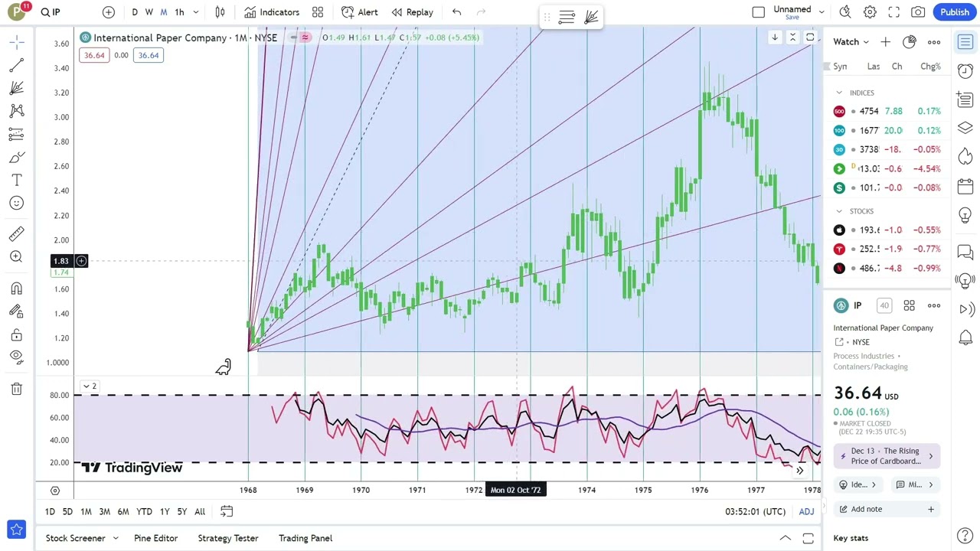Select the trend line drawing tool
The height and width of the screenshot is (551, 980).
point(16,65)
